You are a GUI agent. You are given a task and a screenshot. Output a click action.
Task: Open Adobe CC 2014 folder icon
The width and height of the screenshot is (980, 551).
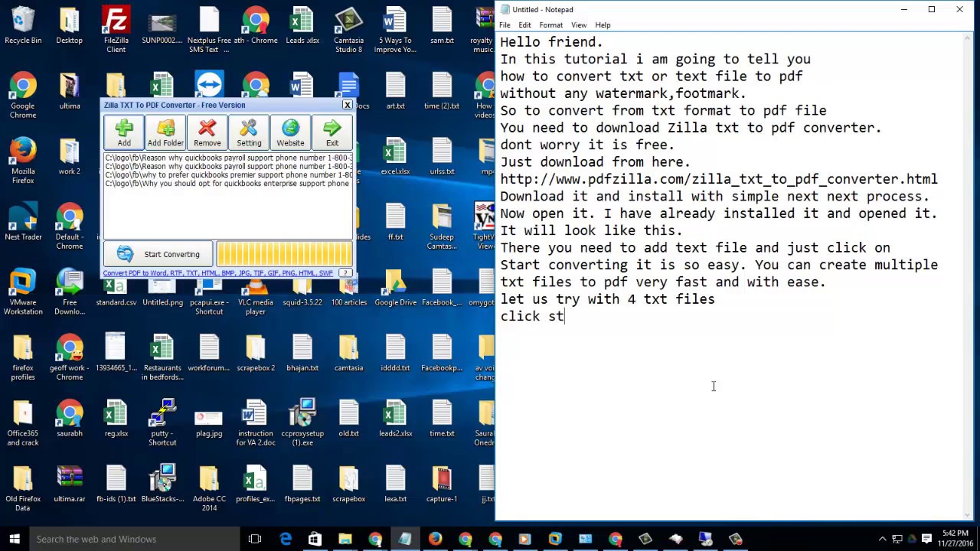[x=209, y=489]
